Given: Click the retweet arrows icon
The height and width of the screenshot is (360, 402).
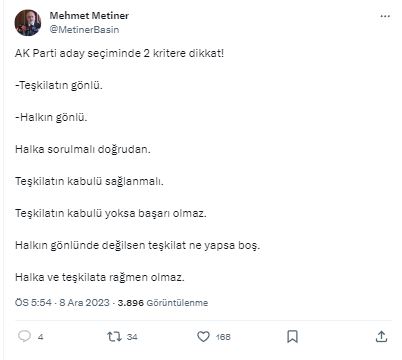Looking at the screenshot, I should (114, 337).
